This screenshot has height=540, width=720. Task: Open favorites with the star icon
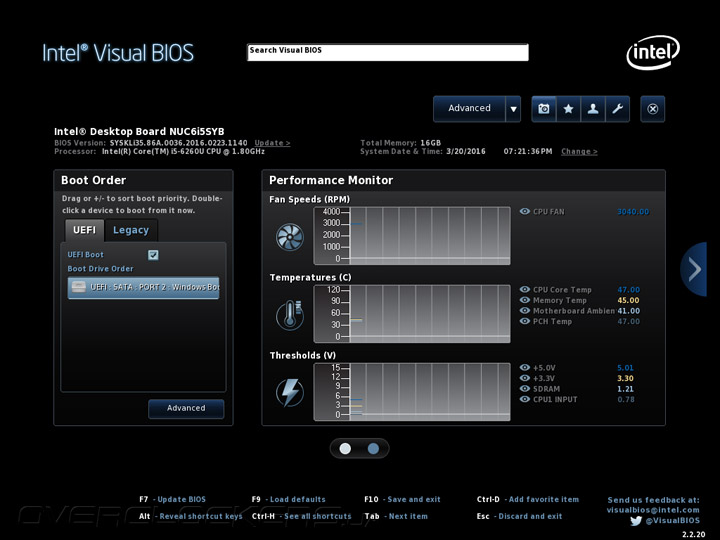568,109
